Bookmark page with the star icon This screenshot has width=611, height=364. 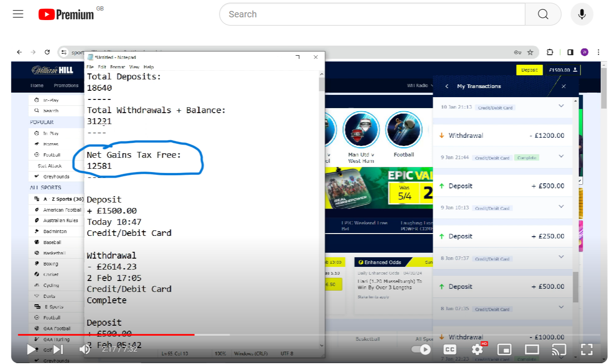click(x=530, y=52)
